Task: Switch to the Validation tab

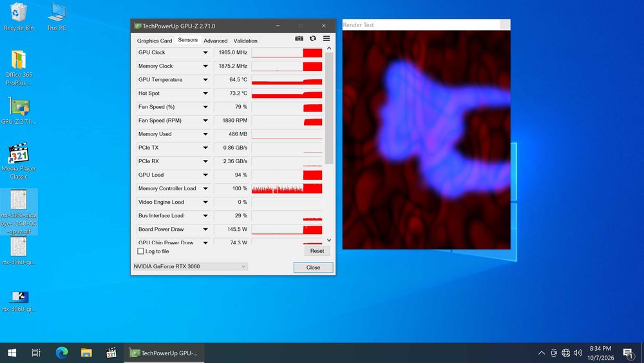Action: [x=245, y=41]
